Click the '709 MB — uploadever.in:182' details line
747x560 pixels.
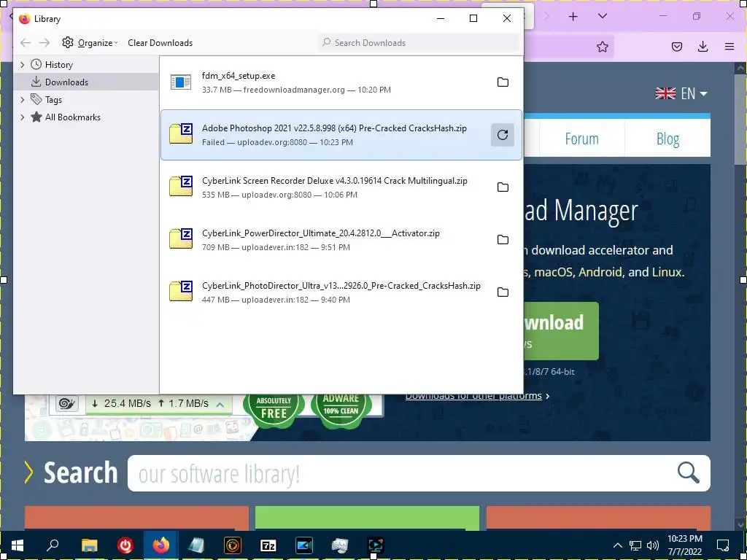[x=276, y=247]
